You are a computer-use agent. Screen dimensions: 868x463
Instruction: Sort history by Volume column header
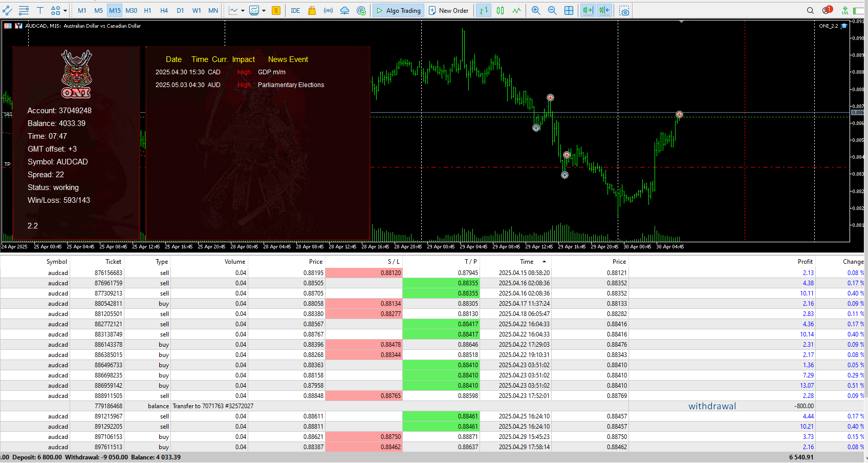click(x=235, y=262)
